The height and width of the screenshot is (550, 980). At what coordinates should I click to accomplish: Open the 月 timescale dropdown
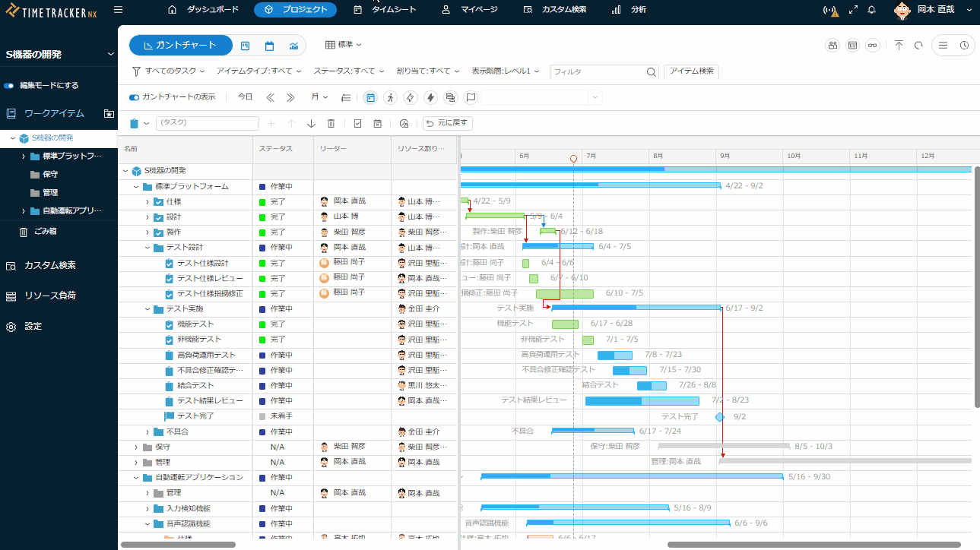click(319, 97)
